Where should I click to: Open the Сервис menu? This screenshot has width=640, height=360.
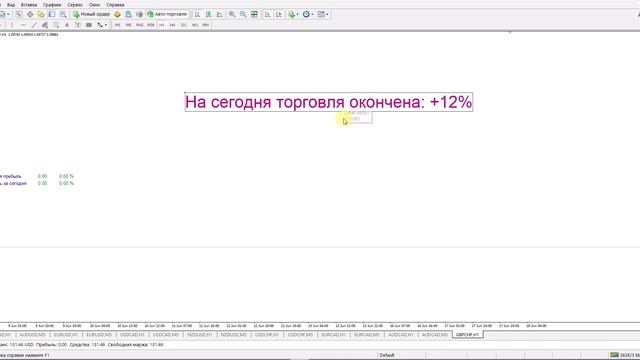coord(75,5)
